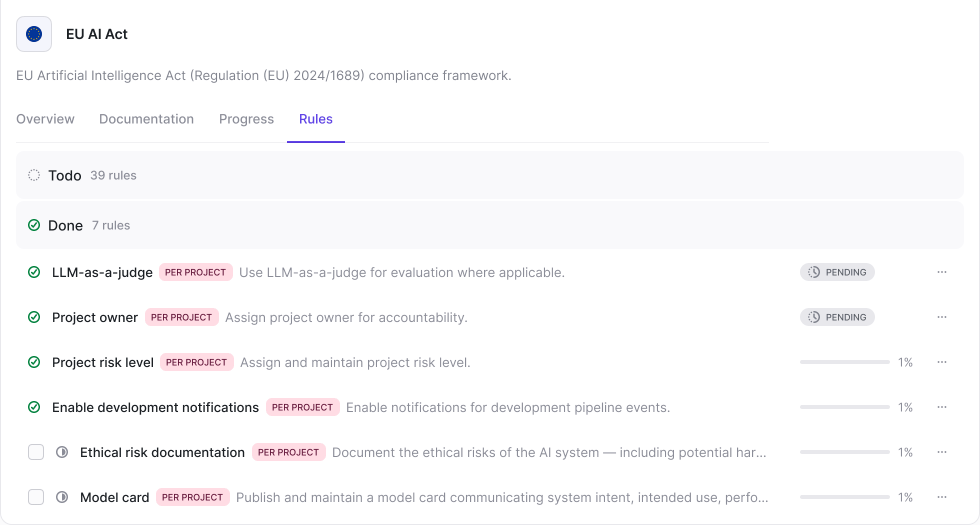Screen dimensions: 980x525
Task: Open more options for Enable development notifications
Action: (942, 407)
